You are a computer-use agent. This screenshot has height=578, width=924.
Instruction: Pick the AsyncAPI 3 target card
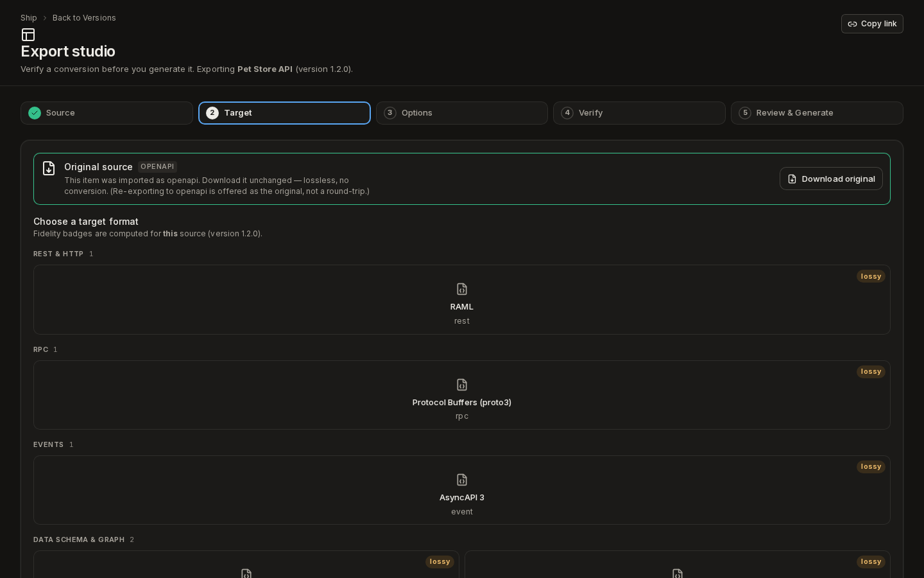462,490
